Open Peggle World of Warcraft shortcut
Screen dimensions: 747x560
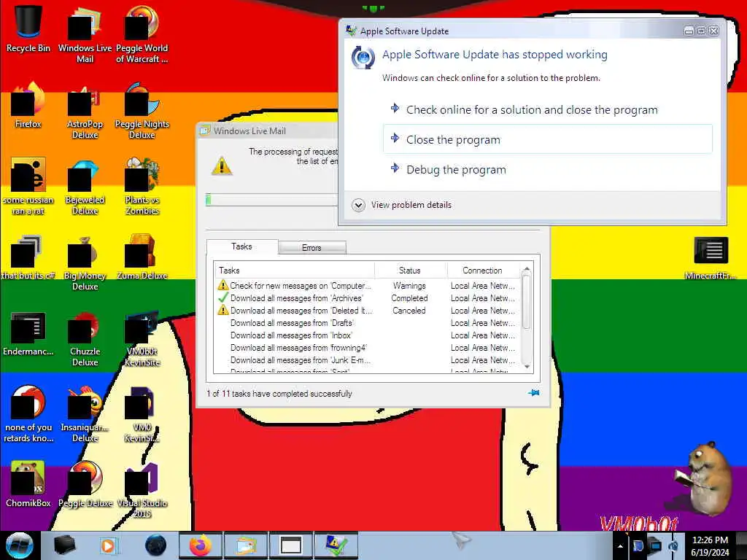[142, 34]
